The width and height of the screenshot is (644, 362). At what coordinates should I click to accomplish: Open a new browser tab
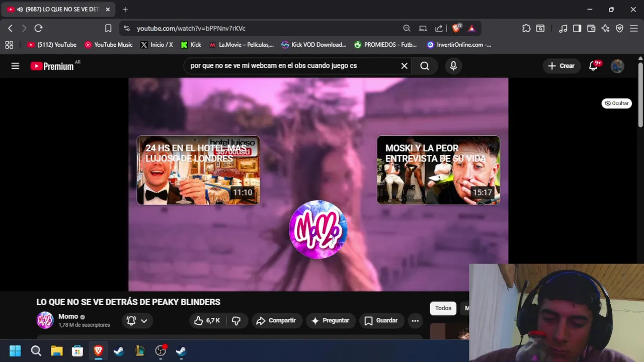pos(125,9)
